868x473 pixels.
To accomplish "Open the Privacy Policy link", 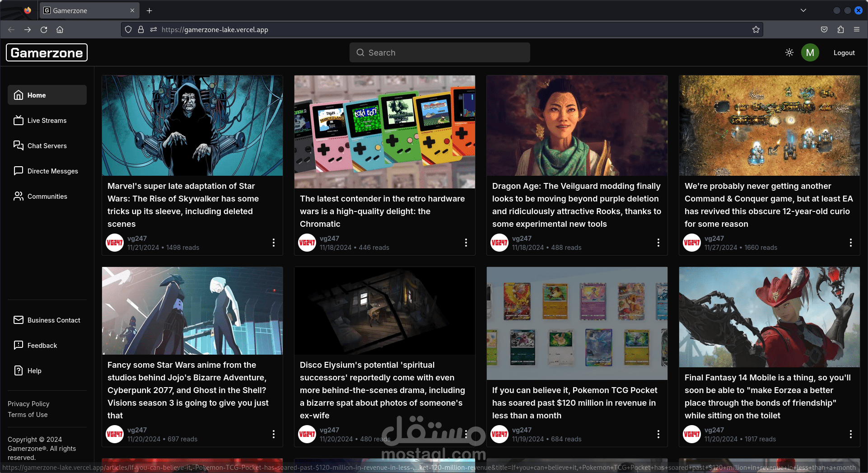I will tap(28, 403).
